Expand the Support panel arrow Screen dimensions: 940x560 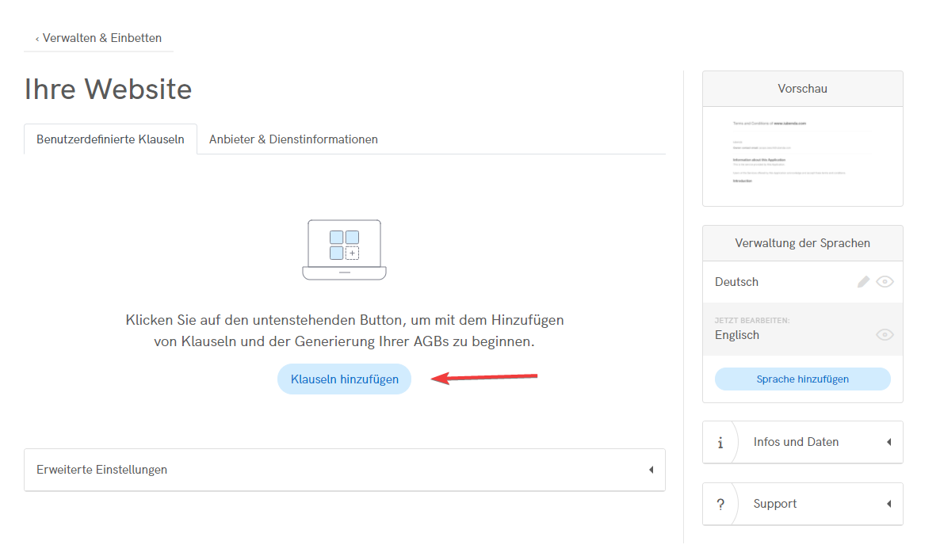click(x=888, y=504)
